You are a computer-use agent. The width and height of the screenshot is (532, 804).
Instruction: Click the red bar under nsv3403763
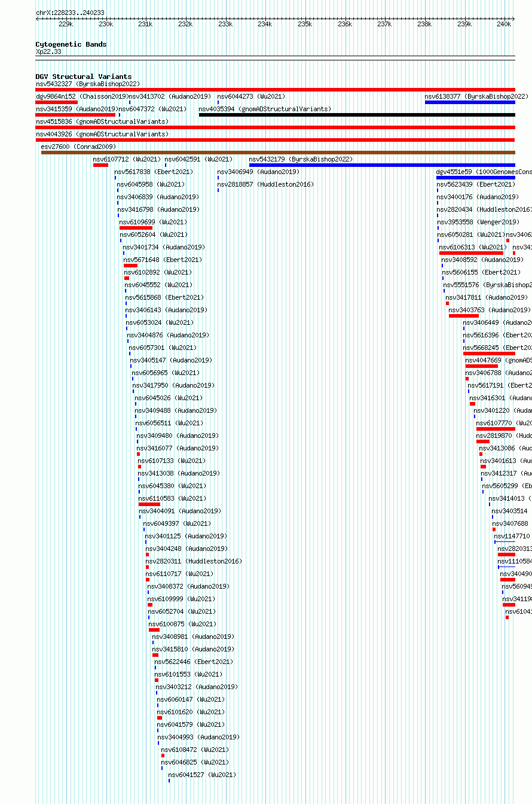[x=464, y=316]
